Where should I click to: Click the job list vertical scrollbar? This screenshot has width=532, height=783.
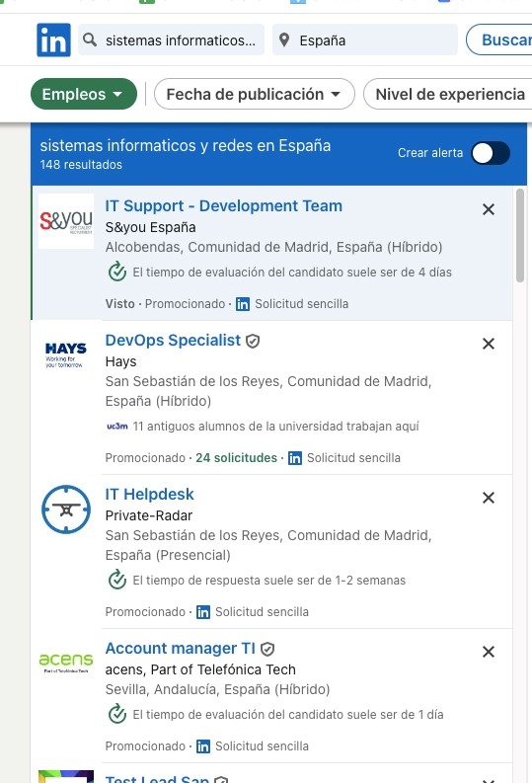coord(520,235)
